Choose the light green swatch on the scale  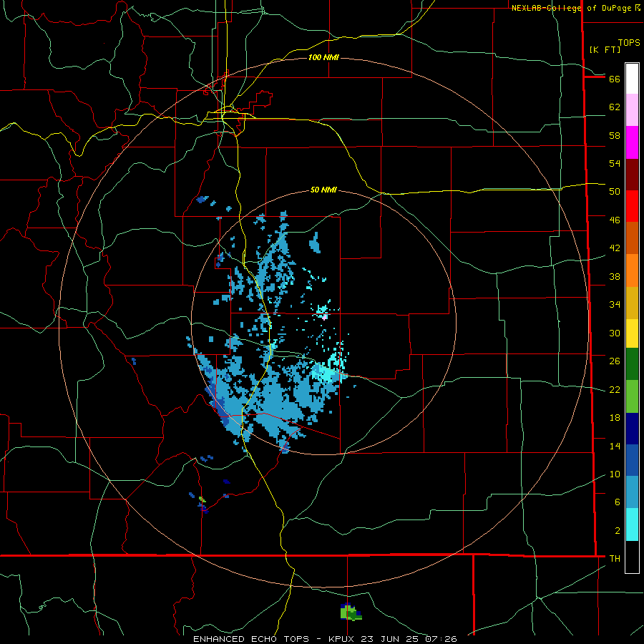[632, 396]
